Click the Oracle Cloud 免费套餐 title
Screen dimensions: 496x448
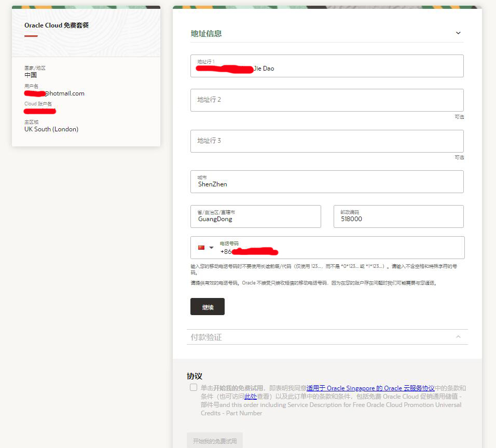pyautogui.click(x=57, y=25)
